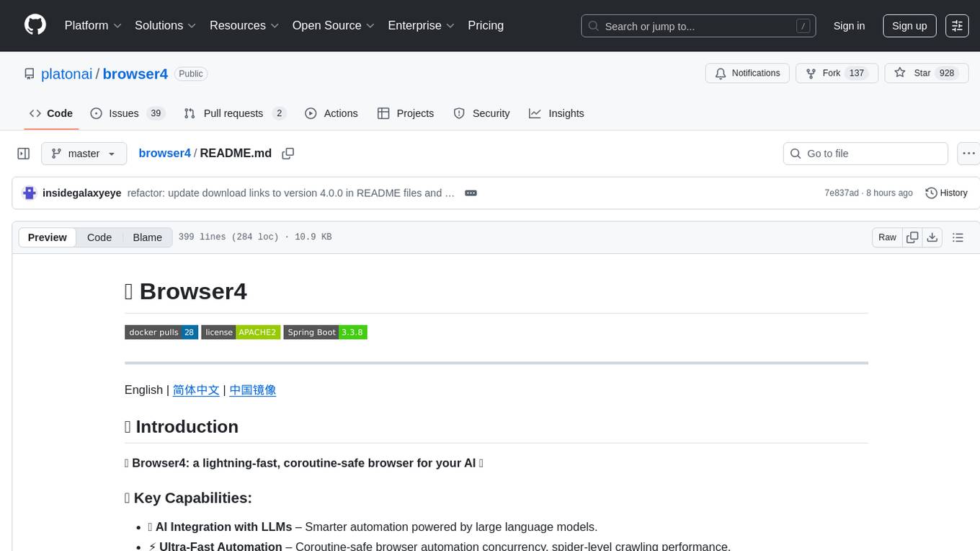This screenshot has width=980, height=551.
Task: Sign in to GitHub
Action: click(x=849, y=26)
